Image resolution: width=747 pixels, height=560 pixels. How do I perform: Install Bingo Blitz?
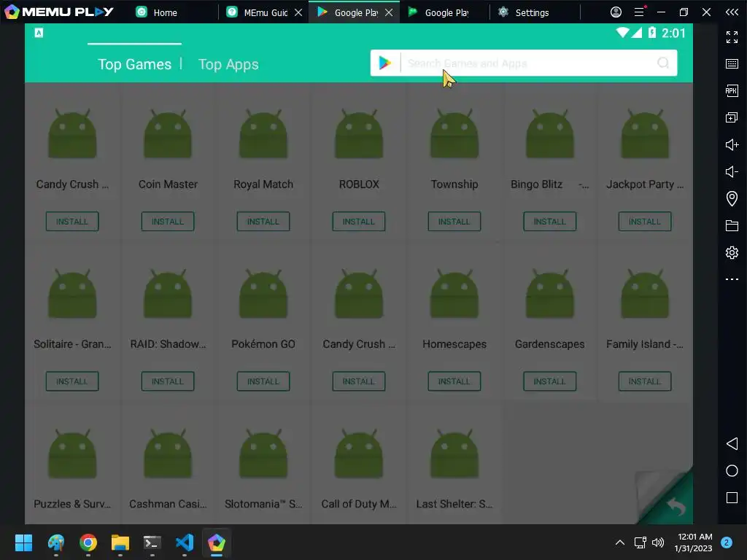(x=550, y=222)
